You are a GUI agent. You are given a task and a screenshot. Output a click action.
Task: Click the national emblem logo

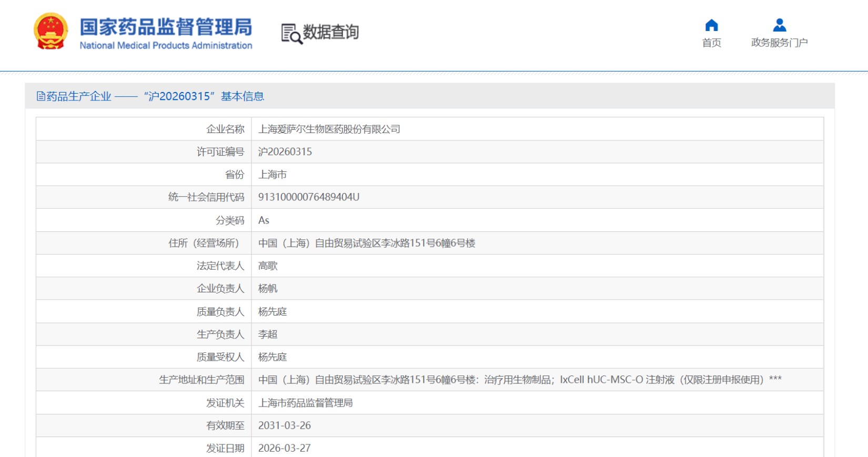[x=51, y=32]
